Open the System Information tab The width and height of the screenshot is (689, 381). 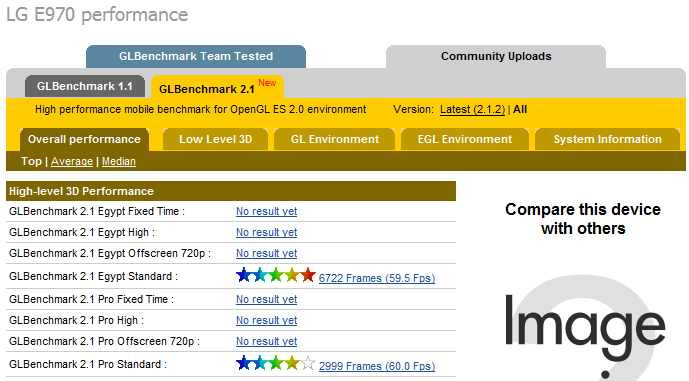(x=607, y=139)
